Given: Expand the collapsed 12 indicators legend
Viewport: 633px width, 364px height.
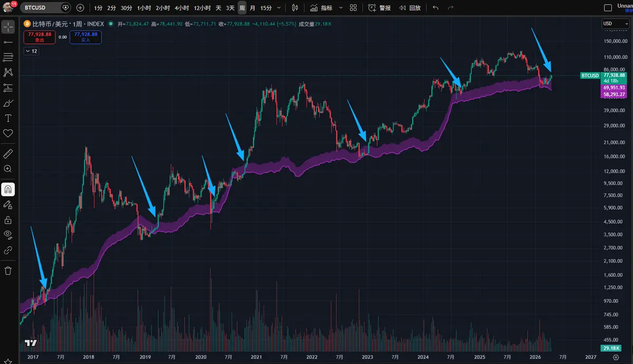Looking at the screenshot, I should tap(31, 51).
